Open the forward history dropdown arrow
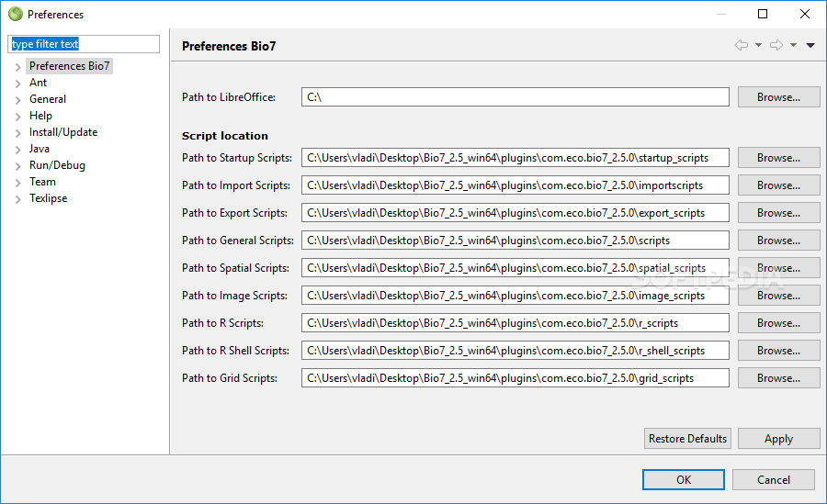This screenshot has height=504, width=827. [x=793, y=45]
